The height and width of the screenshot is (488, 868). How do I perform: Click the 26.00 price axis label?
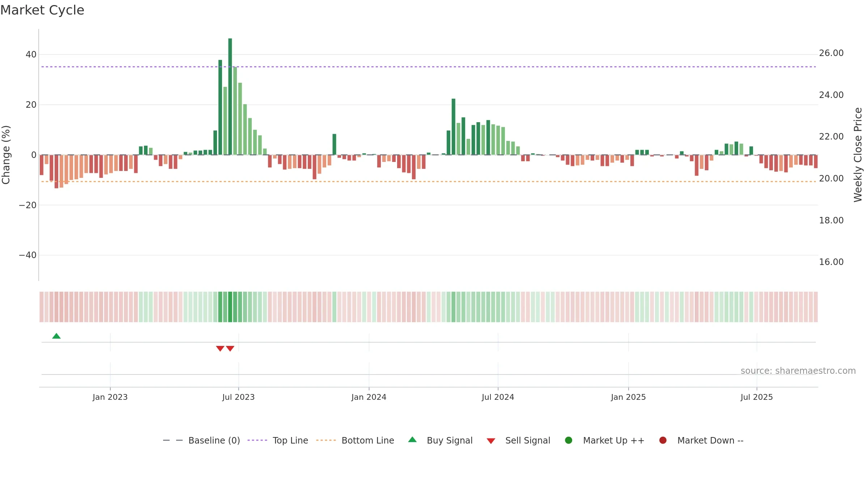831,53
